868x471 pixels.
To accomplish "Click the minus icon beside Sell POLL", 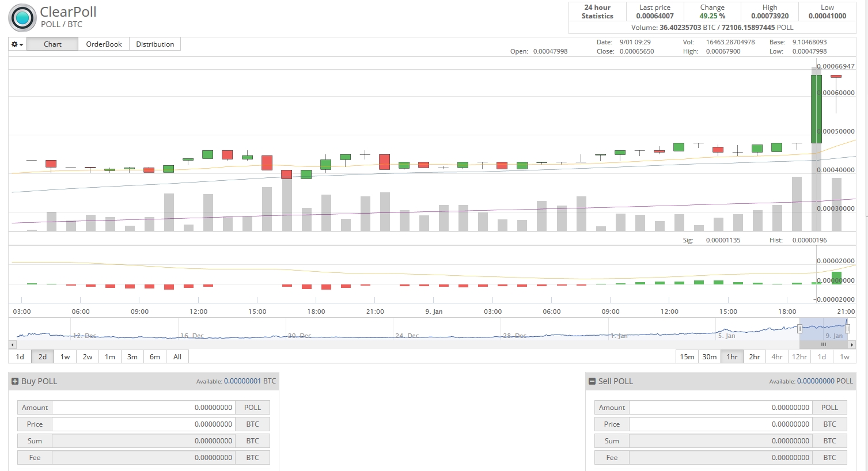I will (x=592, y=381).
